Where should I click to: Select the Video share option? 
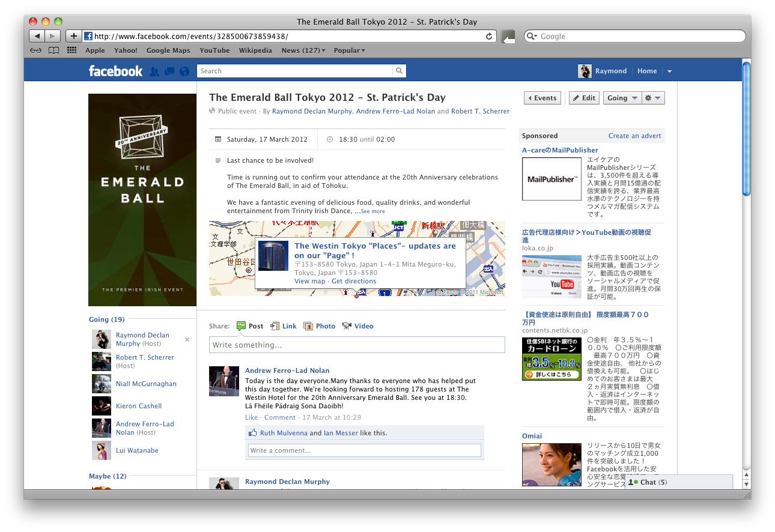(357, 326)
